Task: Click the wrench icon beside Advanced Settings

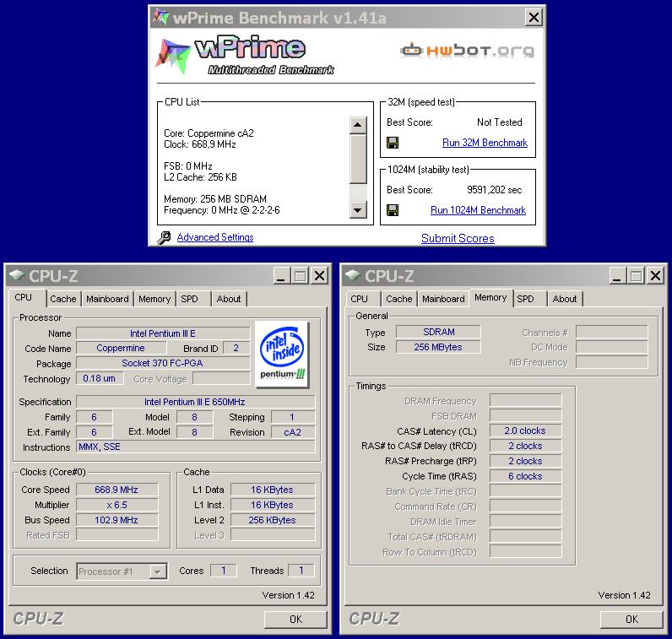Action: [x=163, y=237]
